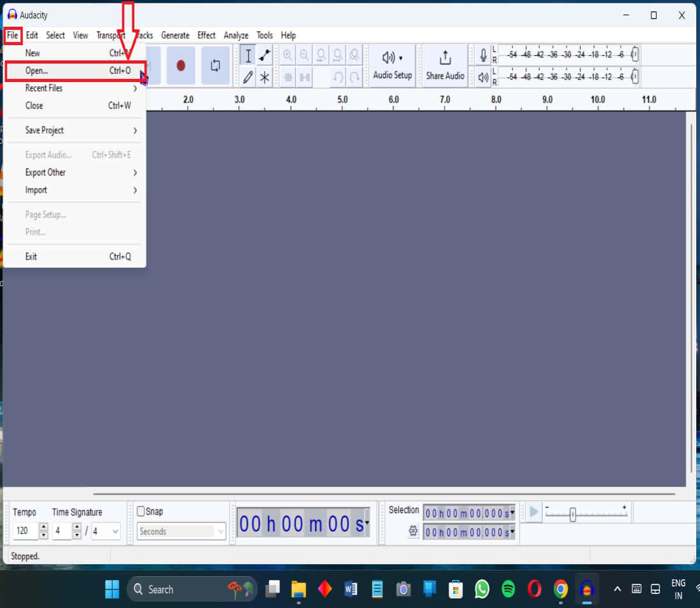Open the Seconds snap dropdown
Screen dimensions: 700x608
[181, 531]
